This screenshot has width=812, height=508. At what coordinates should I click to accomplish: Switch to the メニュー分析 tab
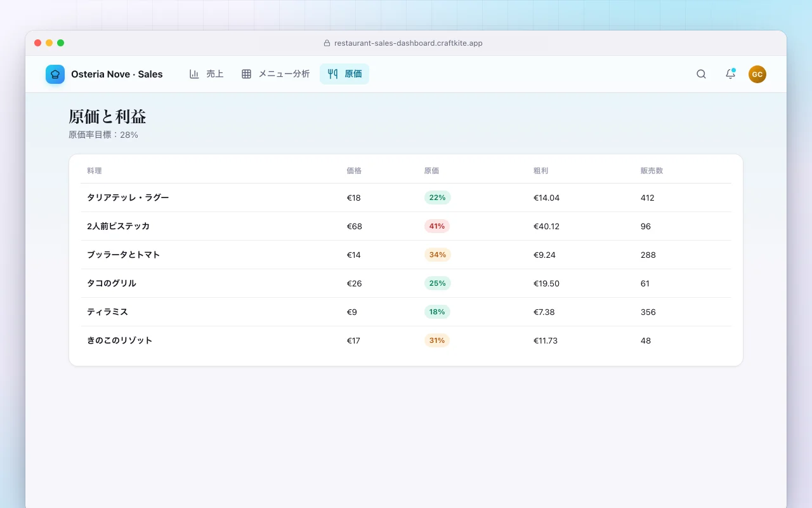(x=275, y=74)
